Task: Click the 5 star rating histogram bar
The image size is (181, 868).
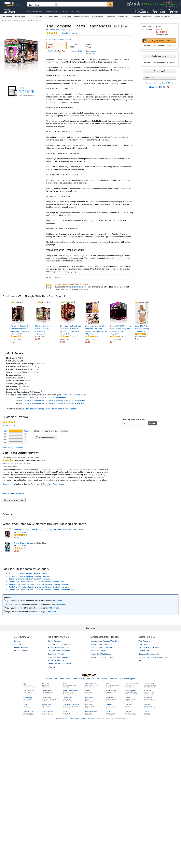Action: pos(16,431)
